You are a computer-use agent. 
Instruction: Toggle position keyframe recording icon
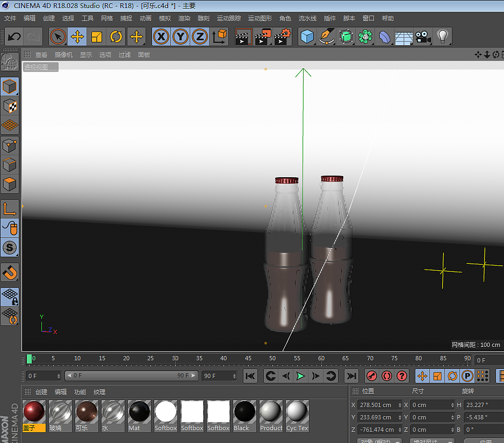[422, 376]
